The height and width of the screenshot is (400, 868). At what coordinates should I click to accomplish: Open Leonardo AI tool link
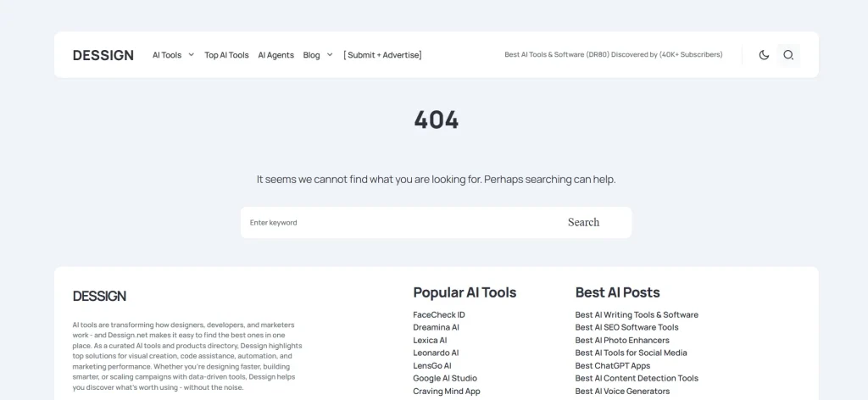[436, 353]
